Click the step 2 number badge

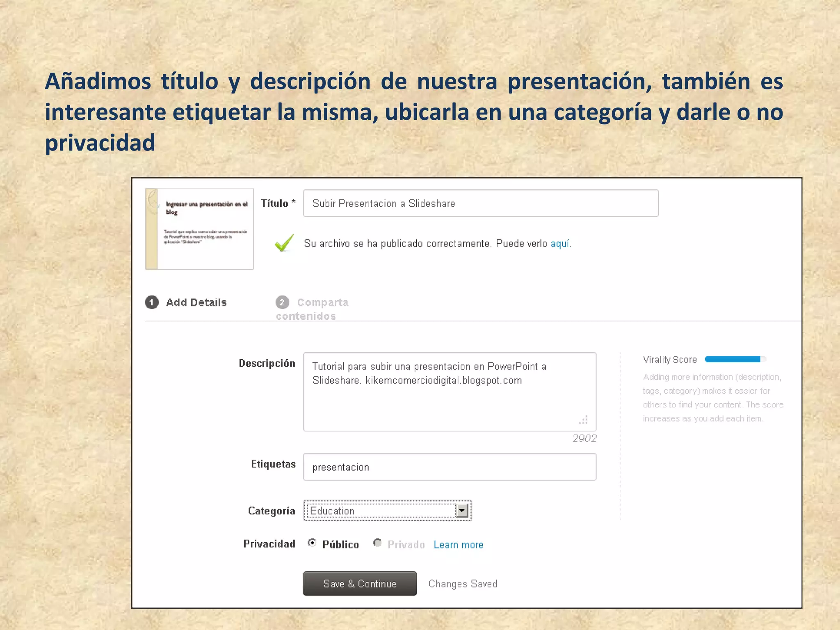click(x=282, y=302)
